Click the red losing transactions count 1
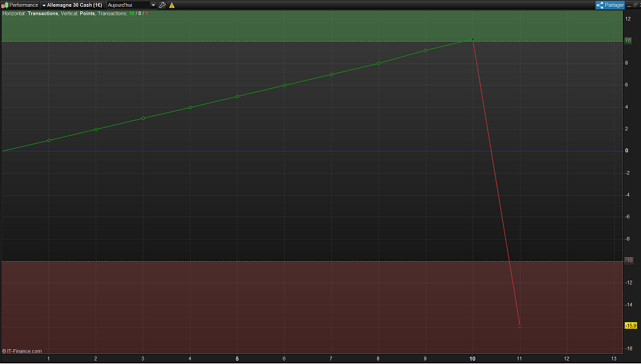 (x=146, y=13)
